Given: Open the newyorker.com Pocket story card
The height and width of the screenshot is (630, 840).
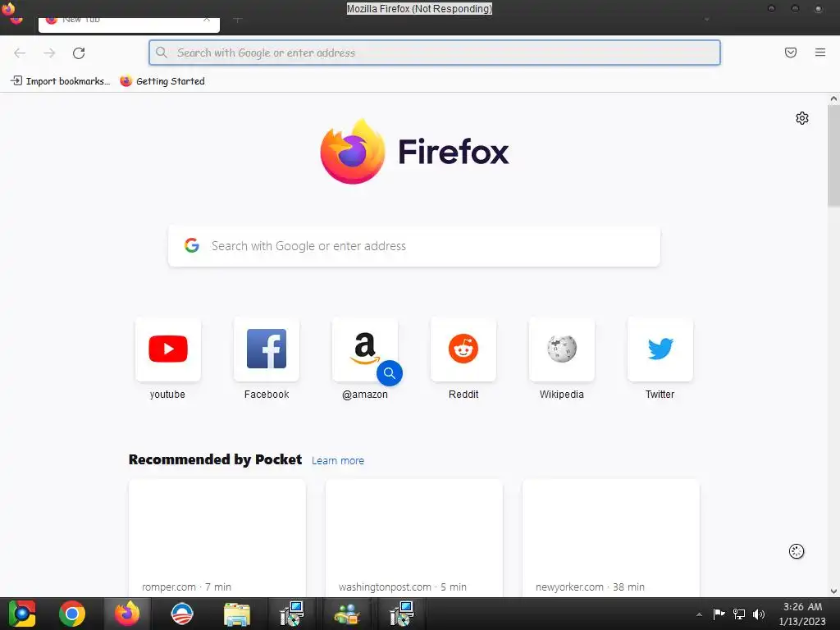Looking at the screenshot, I should [610, 538].
